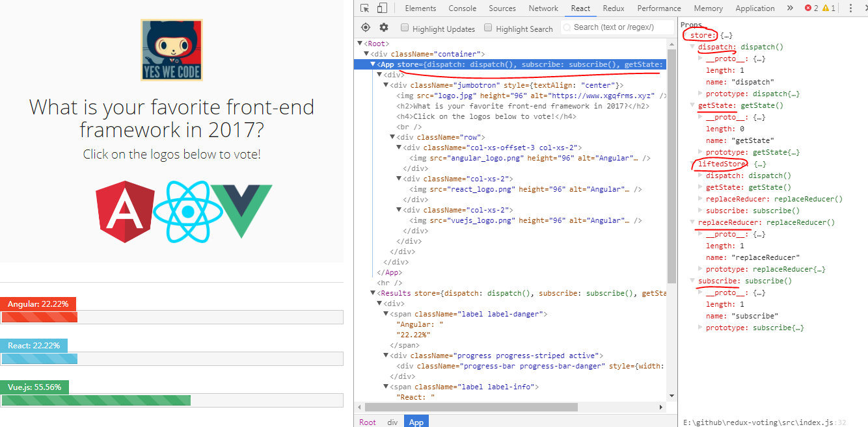868x427 pixels.
Task: Select the img src="vuejs_logo.png" line
Action: click(x=526, y=220)
